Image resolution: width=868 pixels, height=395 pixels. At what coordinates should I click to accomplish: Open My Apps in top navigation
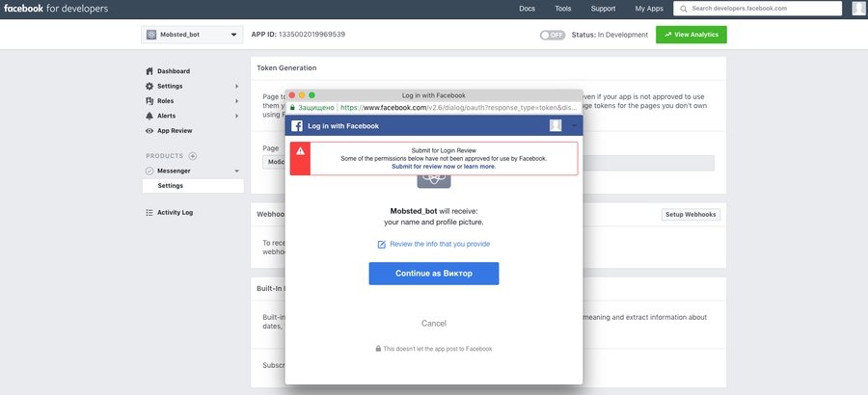point(649,9)
